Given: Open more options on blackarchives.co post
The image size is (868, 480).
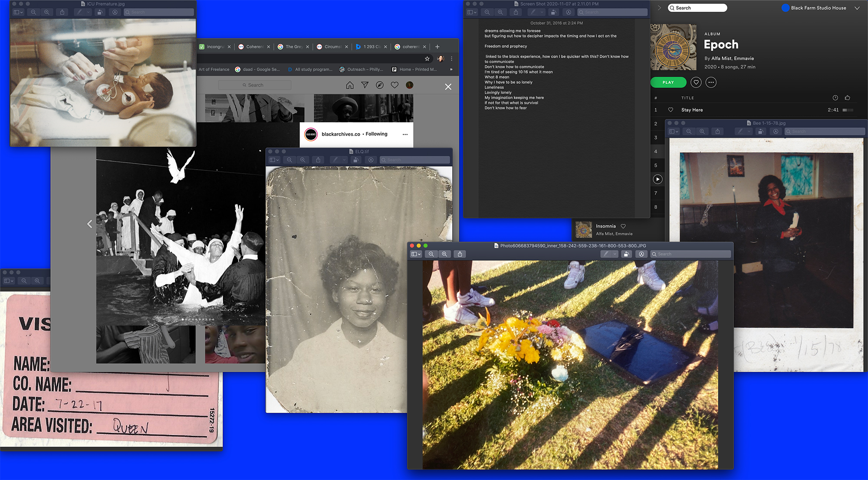Looking at the screenshot, I should (405, 134).
